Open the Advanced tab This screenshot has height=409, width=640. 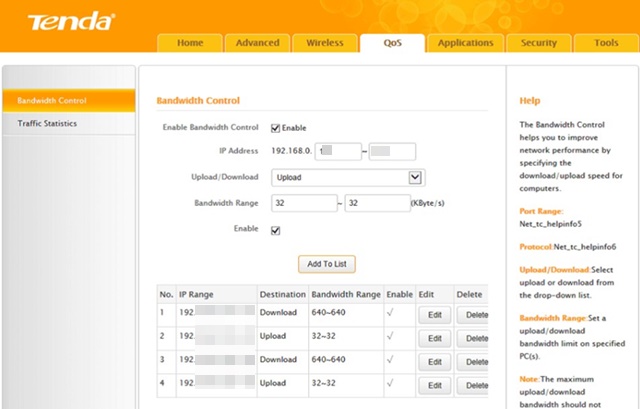pyautogui.click(x=257, y=43)
